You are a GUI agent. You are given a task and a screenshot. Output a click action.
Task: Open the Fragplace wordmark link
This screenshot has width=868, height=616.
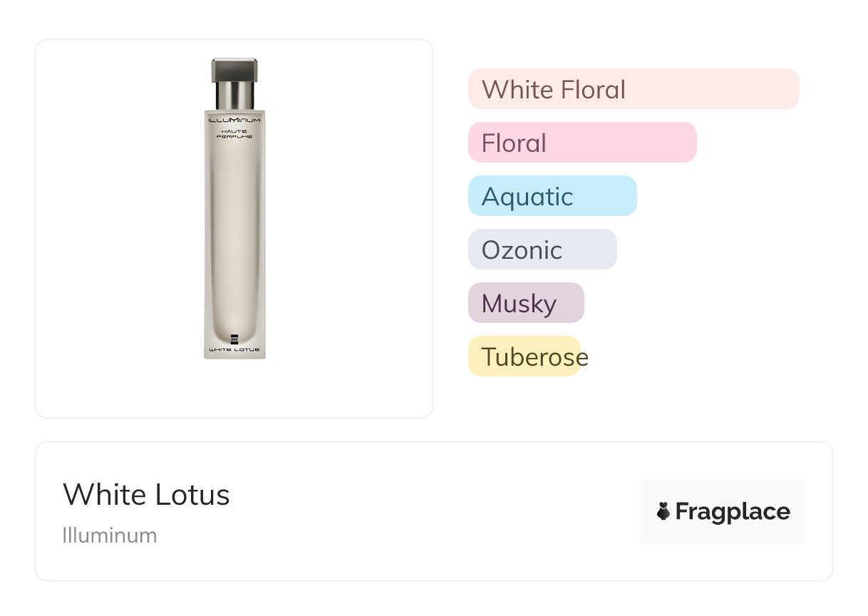tap(733, 511)
